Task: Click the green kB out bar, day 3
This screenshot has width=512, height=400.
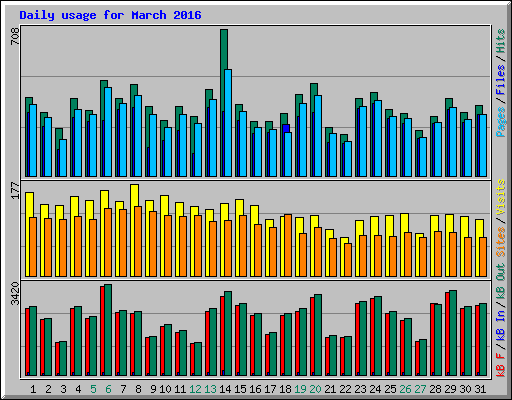Action: tap(63, 359)
